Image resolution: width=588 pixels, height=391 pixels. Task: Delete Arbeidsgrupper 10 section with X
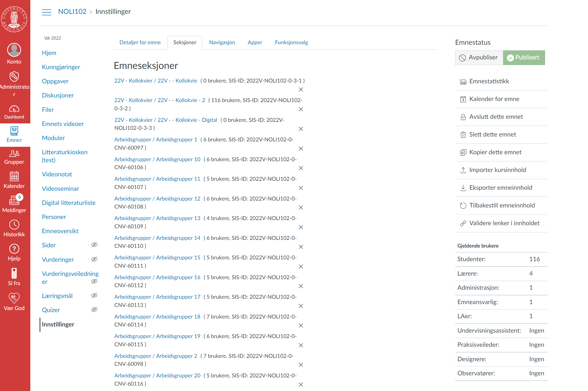(301, 168)
